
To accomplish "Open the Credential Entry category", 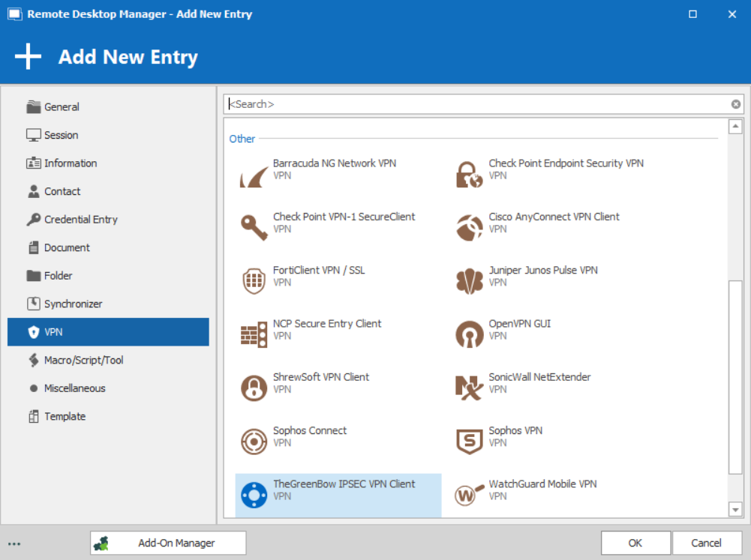I will pyautogui.click(x=80, y=220).
